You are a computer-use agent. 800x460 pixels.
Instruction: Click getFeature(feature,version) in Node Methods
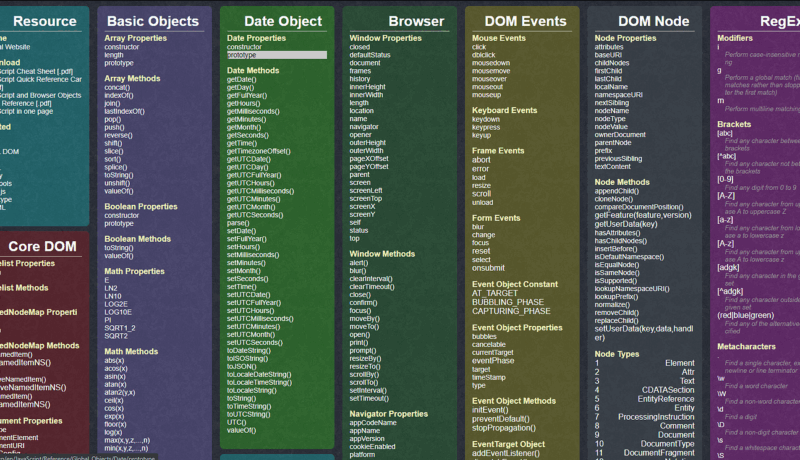pyautogui.click(x=643, y=215)
